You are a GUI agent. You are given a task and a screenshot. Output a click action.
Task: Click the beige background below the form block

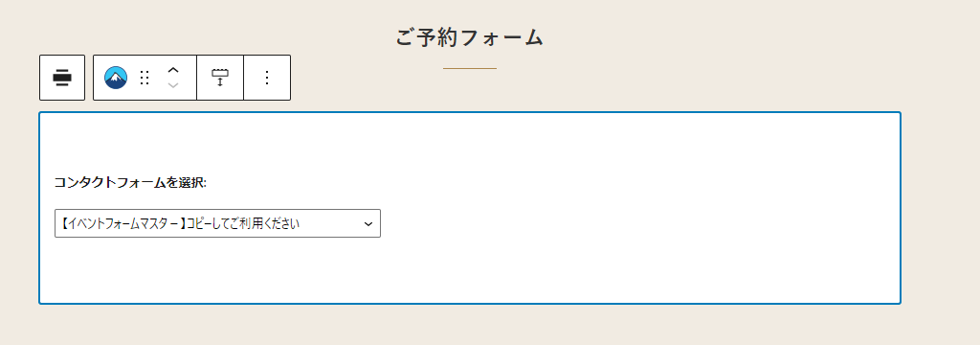469,326
